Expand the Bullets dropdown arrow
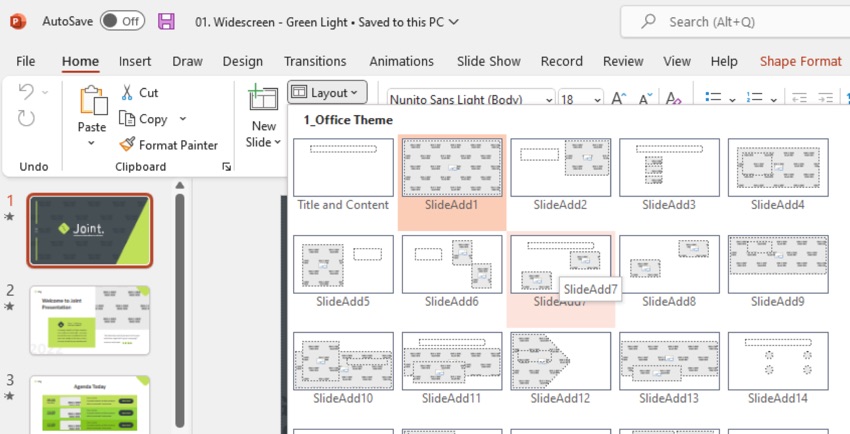 [732, 100]
